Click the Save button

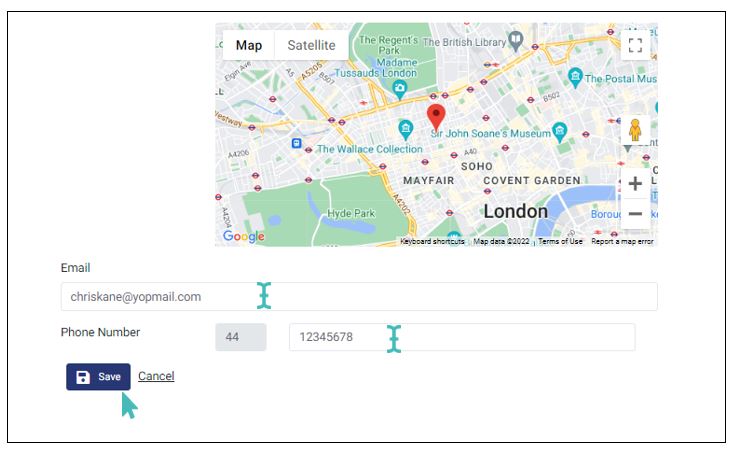pos(98,377)
